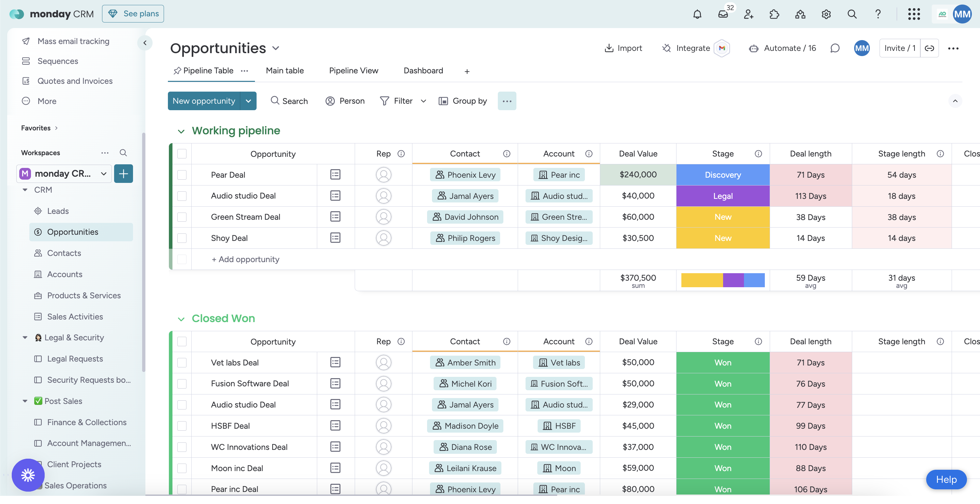Collapse the Post Sales folder

25,401
